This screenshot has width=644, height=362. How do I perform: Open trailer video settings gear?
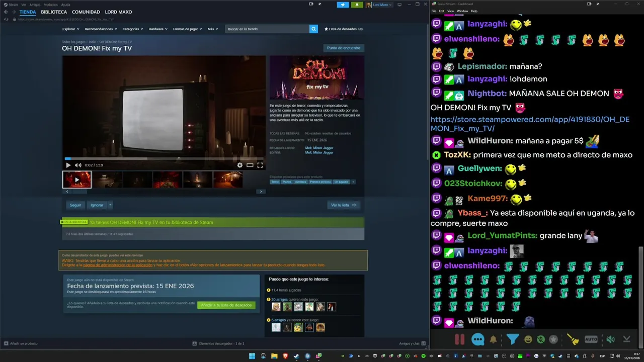coord(239,165)
